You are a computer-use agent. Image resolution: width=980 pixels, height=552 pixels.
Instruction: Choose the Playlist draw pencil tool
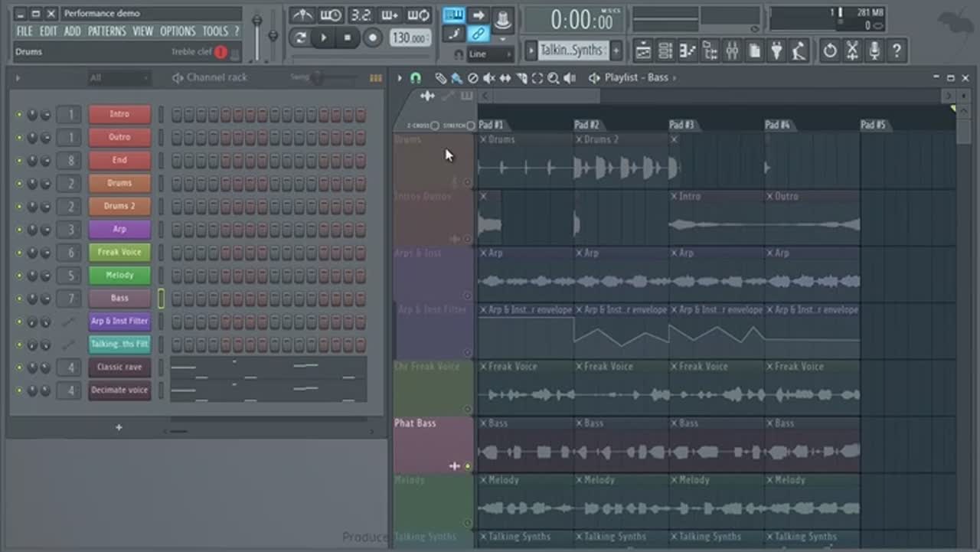pos(440,78)
